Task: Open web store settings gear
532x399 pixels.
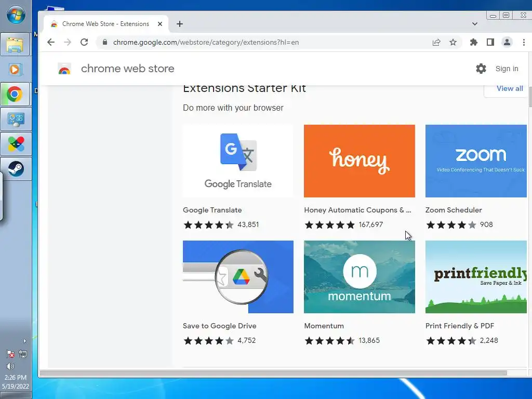Action: tap(481, 69)
